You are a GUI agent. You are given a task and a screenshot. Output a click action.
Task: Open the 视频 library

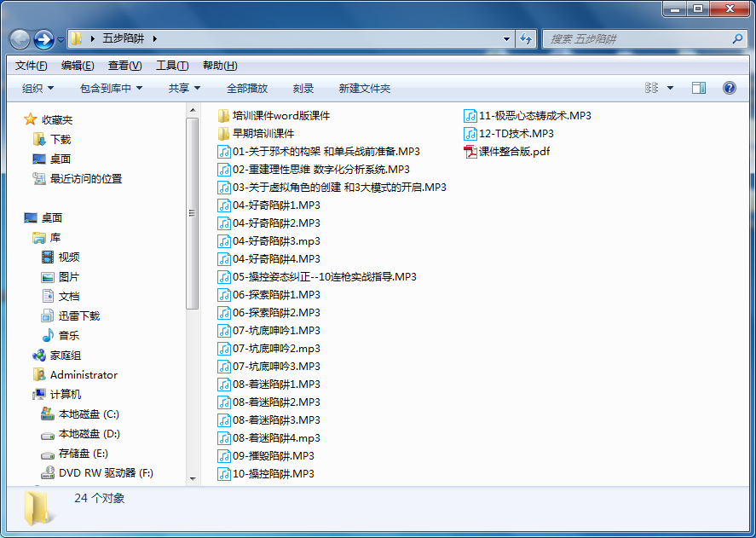61,257
